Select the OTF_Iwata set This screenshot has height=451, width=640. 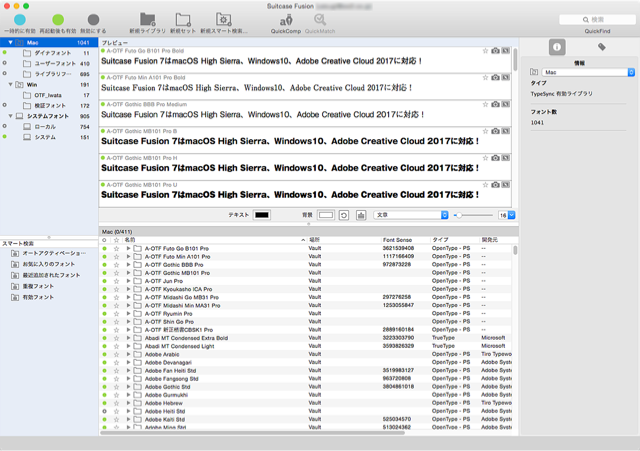[x=49, y=95]
